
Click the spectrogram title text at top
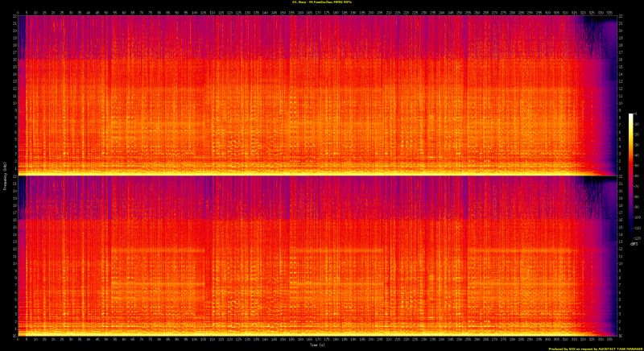[x=322, y=3]
